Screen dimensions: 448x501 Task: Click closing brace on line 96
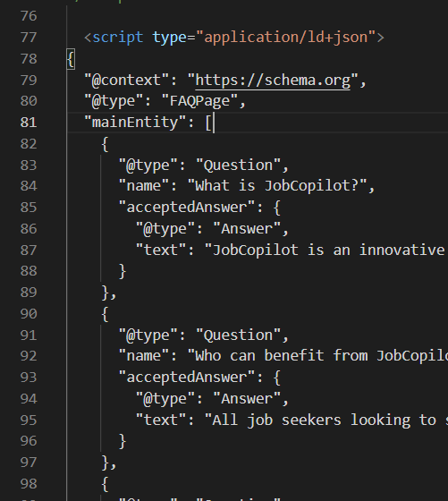[x=123, y=442]
